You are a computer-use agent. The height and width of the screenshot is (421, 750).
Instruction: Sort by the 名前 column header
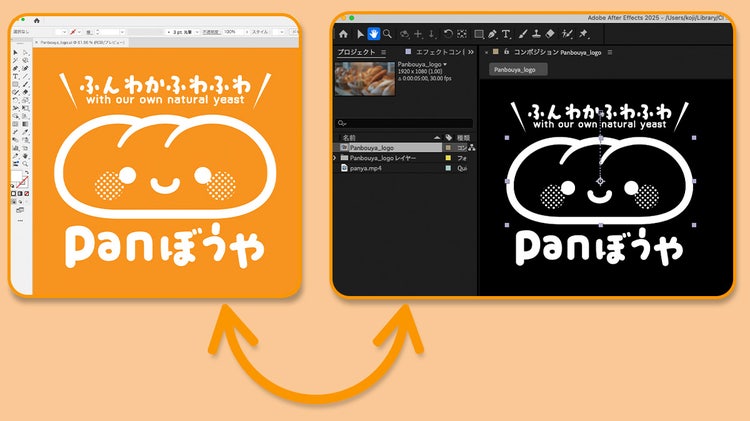coord(349,138)
